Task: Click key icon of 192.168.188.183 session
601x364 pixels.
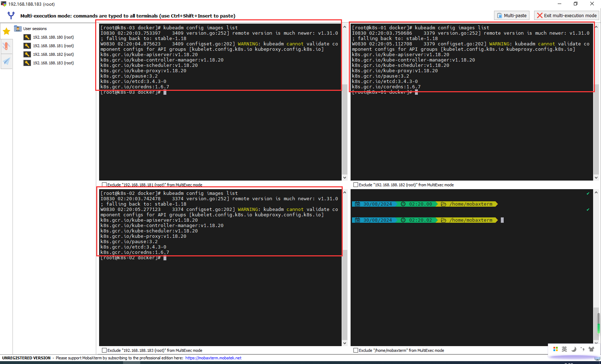Action: [x=27, y=63]
